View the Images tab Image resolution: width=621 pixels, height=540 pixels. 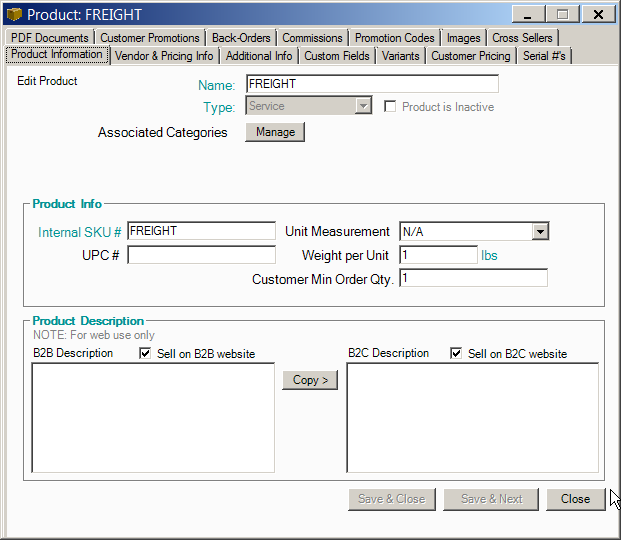[464, 38]
